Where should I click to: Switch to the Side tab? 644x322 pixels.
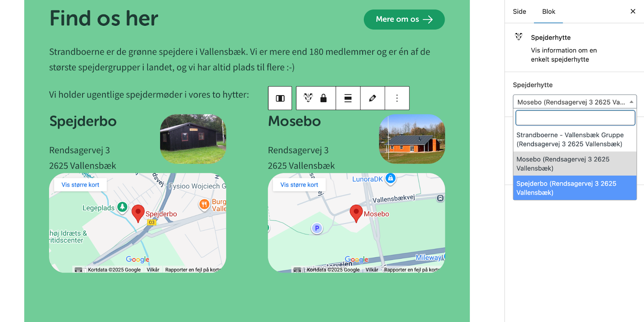519,12
